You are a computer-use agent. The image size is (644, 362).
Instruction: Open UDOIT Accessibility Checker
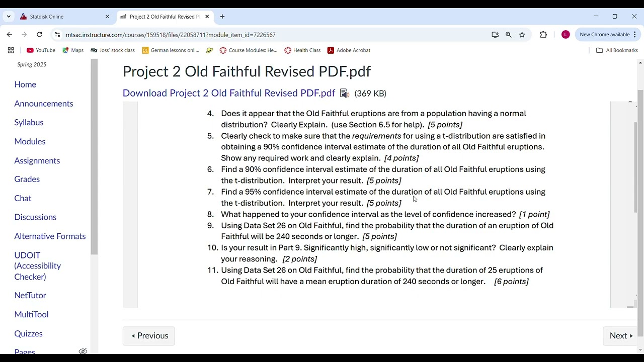38,266
